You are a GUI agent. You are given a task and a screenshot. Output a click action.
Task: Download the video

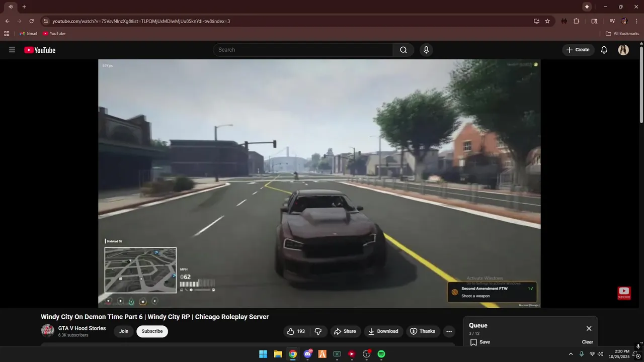click(x=383, y=331)
